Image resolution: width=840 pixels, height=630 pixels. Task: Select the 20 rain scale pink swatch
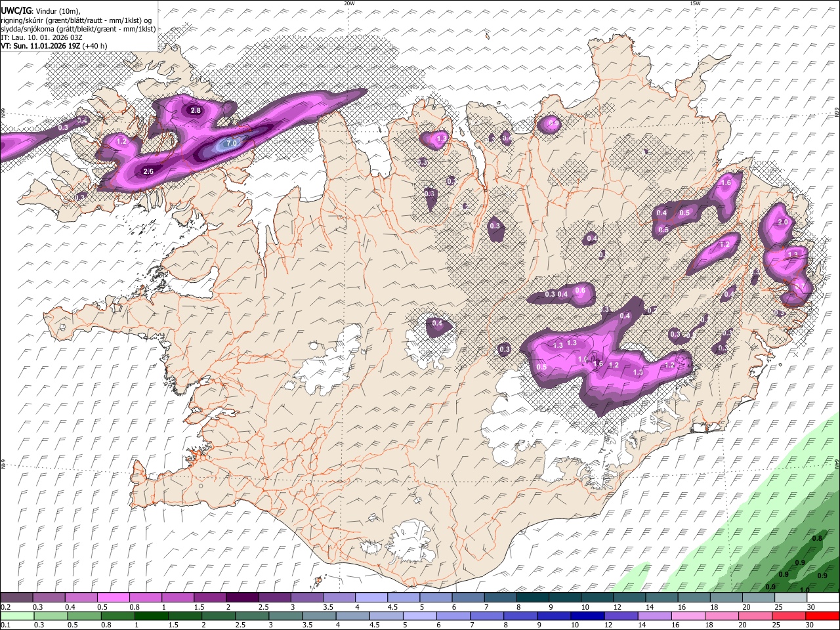tap(755, 616)
